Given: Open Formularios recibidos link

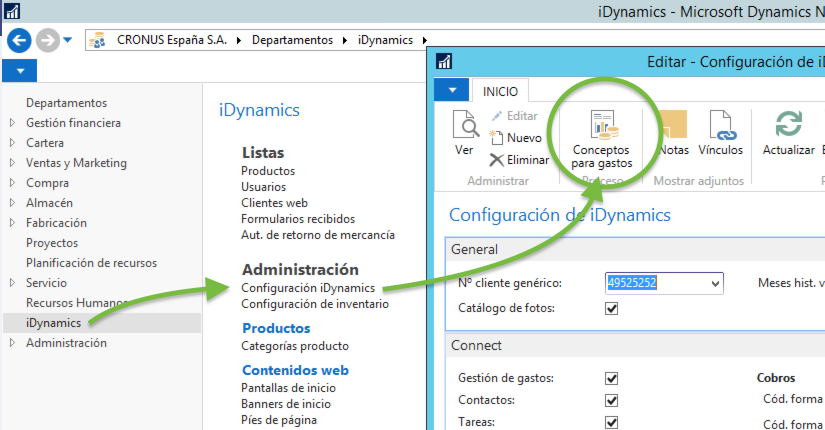Looking at the screenshot, I should click(x=298, y=219).
